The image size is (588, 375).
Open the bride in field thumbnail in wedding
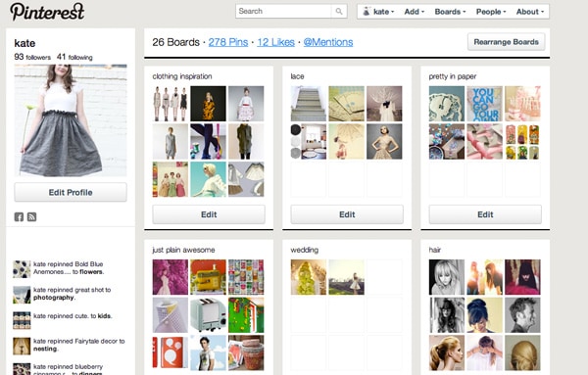click(346, 277)
